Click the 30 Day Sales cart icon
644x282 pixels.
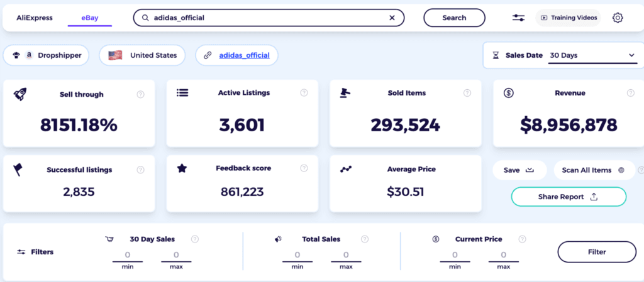109,239
